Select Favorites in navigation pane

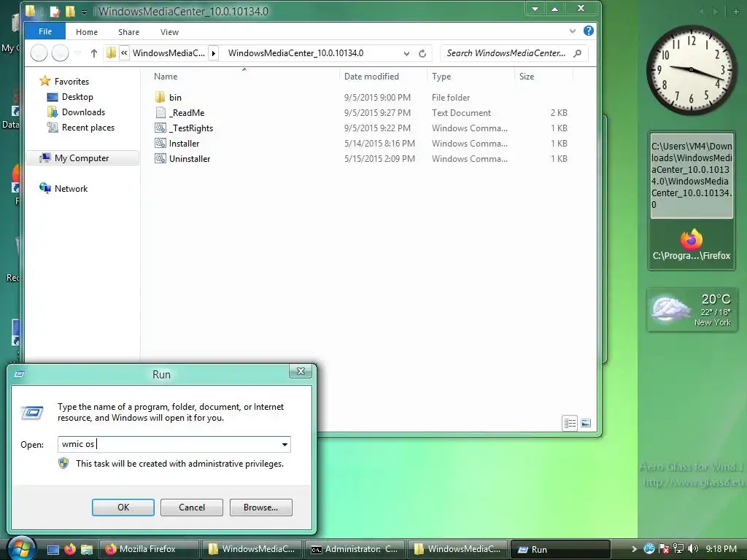click(71, 82)
